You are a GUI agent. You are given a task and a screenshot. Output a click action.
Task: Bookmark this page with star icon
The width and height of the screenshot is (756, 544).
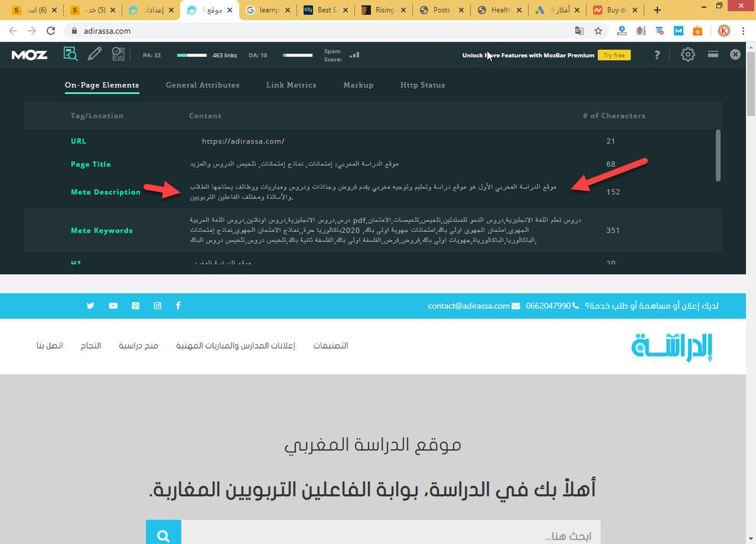pyautogui.click(x=598, y=30)
